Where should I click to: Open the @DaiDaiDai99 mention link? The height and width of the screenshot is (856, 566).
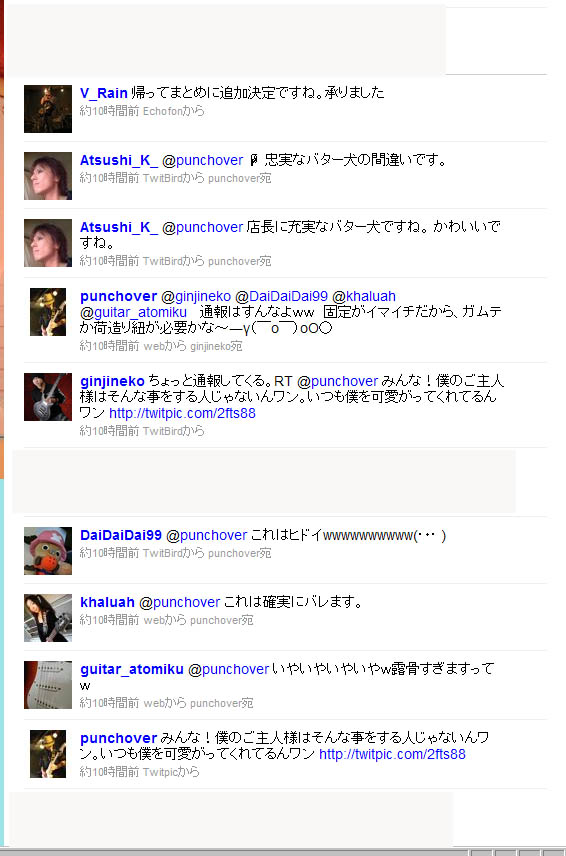pos(282,296)
